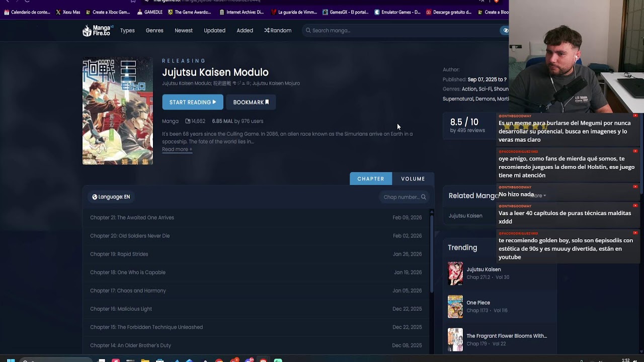Image resolution: width=644 pixels, height=362 pixels.
Task: Open the Descarga gratuito d... bookmark
Action: pos(449,12)
